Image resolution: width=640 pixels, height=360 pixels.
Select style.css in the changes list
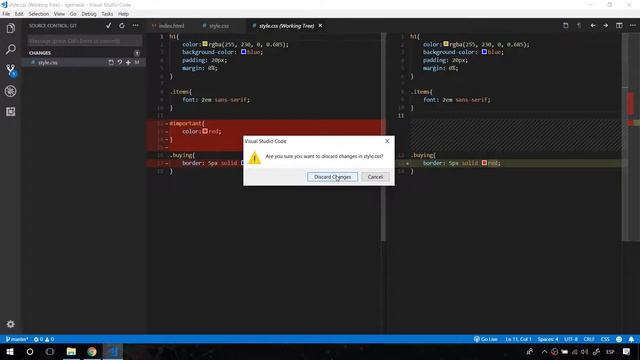click(x=48, y=62)
